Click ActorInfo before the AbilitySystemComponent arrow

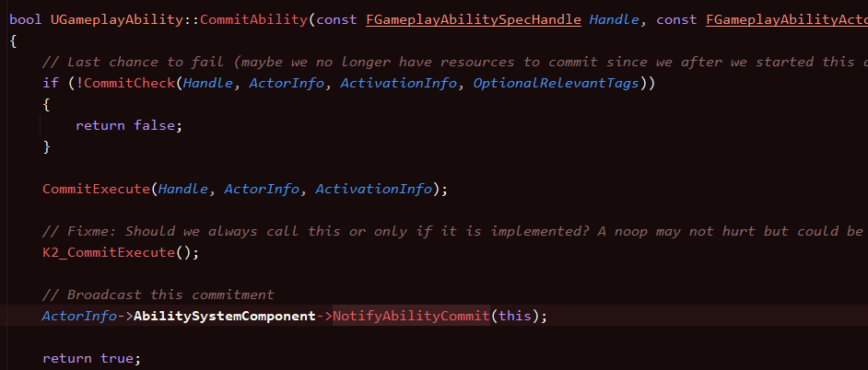[x=80, y=317]
